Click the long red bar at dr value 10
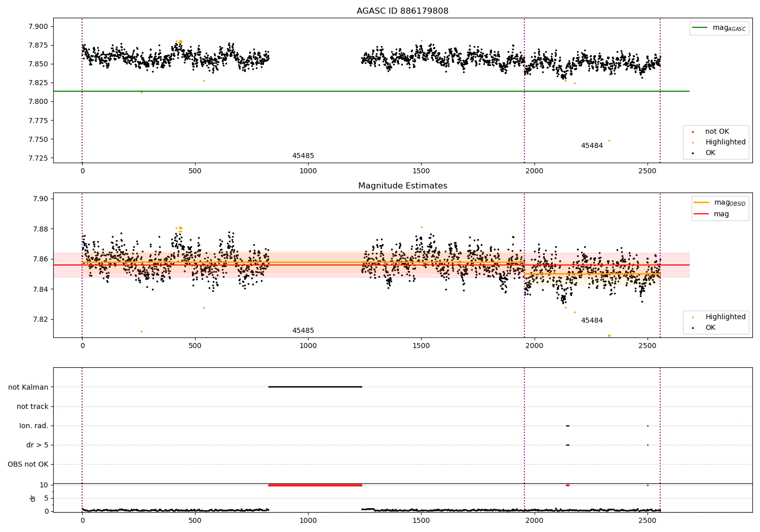The height and width of the screenshot is (532, 760). 315,485
